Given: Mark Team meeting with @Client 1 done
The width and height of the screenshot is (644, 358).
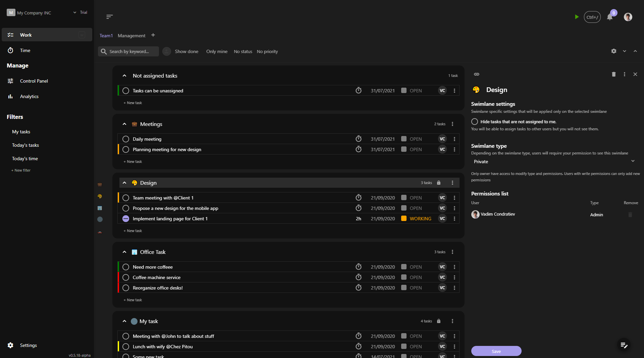Looking at the screenshot, I should [126, 198].
